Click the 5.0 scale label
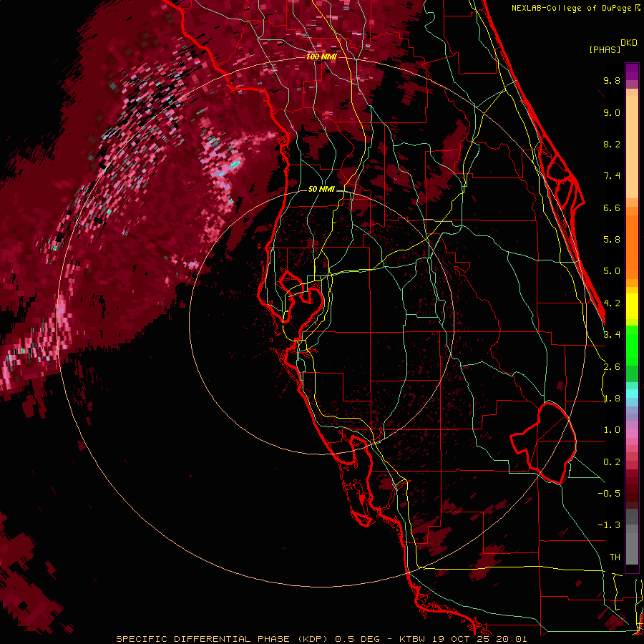The image size is (644, 644). [x=612, y=271]
